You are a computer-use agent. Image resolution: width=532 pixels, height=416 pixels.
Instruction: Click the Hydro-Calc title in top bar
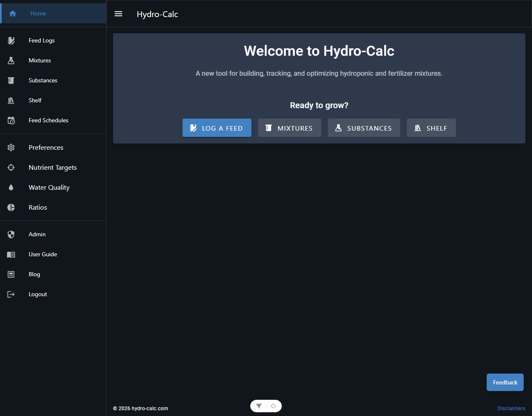tap(158, 14)
